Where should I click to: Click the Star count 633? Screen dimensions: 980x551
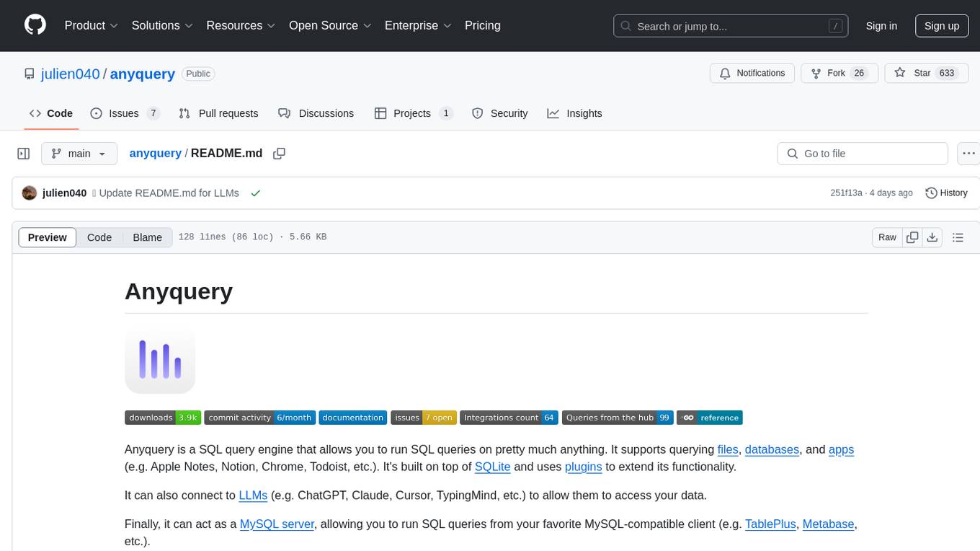[x=947, y=74]
